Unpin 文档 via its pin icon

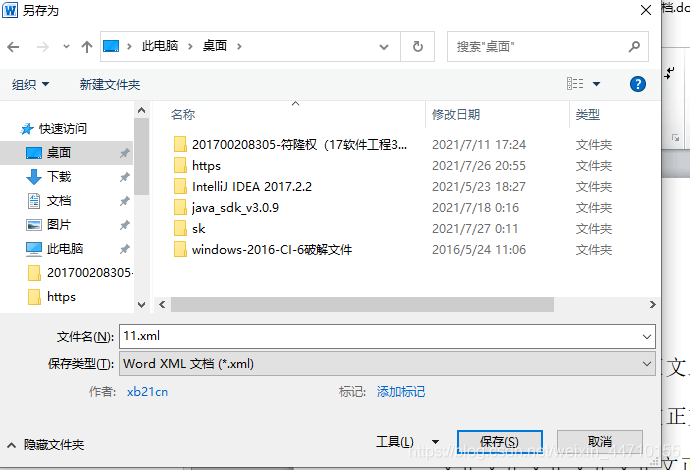pyautogui.click(x=125, y=201)
